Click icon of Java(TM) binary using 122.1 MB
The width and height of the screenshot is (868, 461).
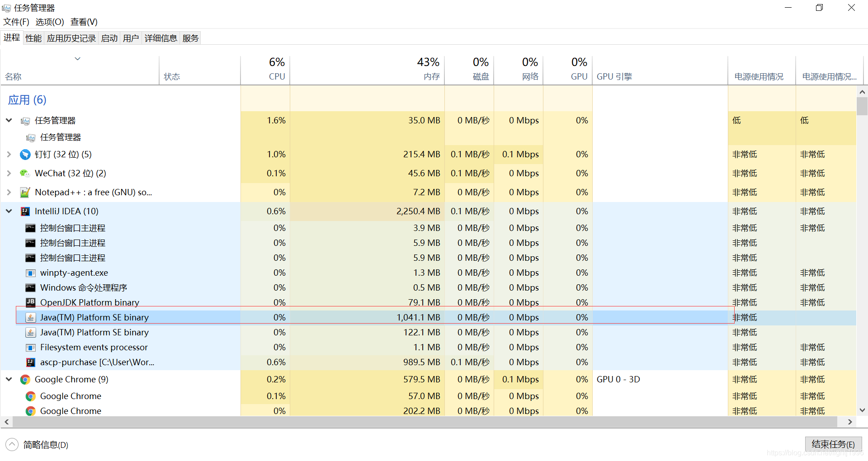click(x=30, y=333)
